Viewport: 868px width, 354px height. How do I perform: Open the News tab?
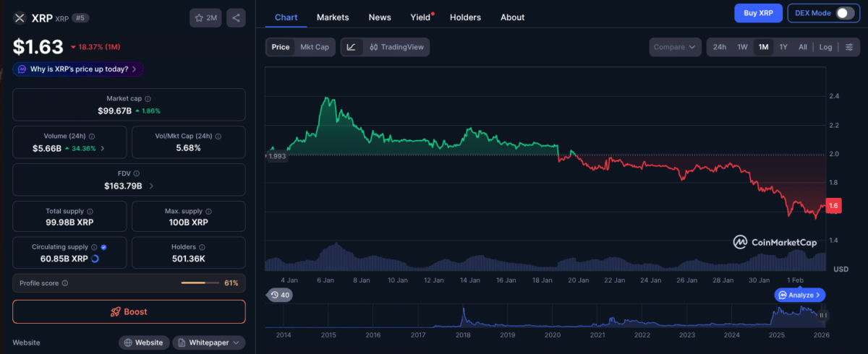coord(380,17)
